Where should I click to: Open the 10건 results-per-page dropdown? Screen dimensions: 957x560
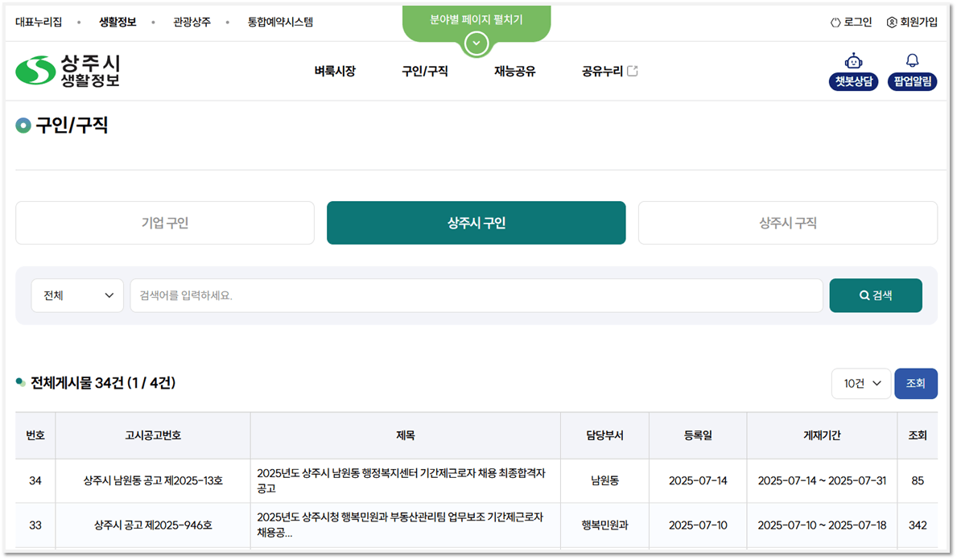coord(860,384)
